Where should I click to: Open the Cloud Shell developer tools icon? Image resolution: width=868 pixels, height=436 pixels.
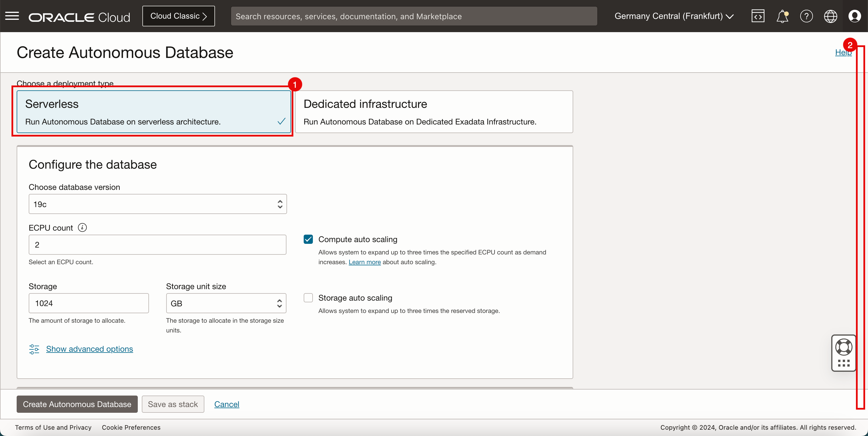click(758, 16)
